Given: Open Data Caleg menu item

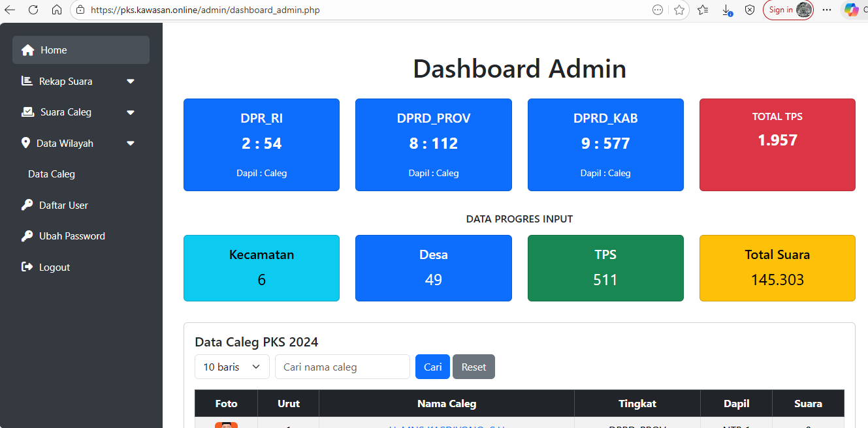Looking at the screenshot, I should (x=52, y=174).
